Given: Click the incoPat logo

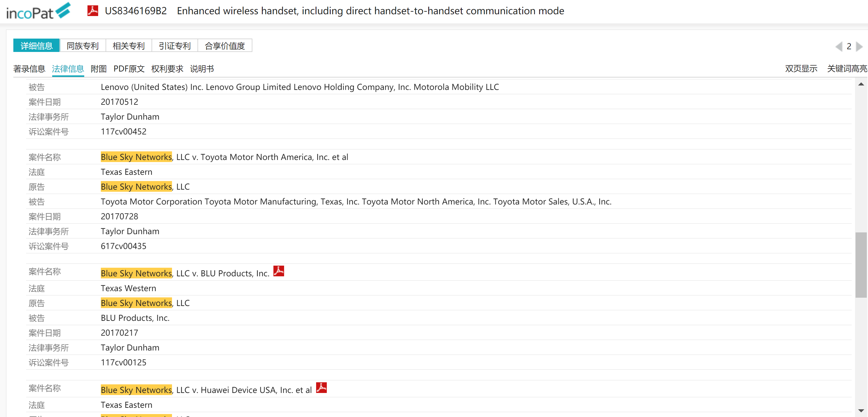Looking at the screenshot, I should click(x=38, y=11).
